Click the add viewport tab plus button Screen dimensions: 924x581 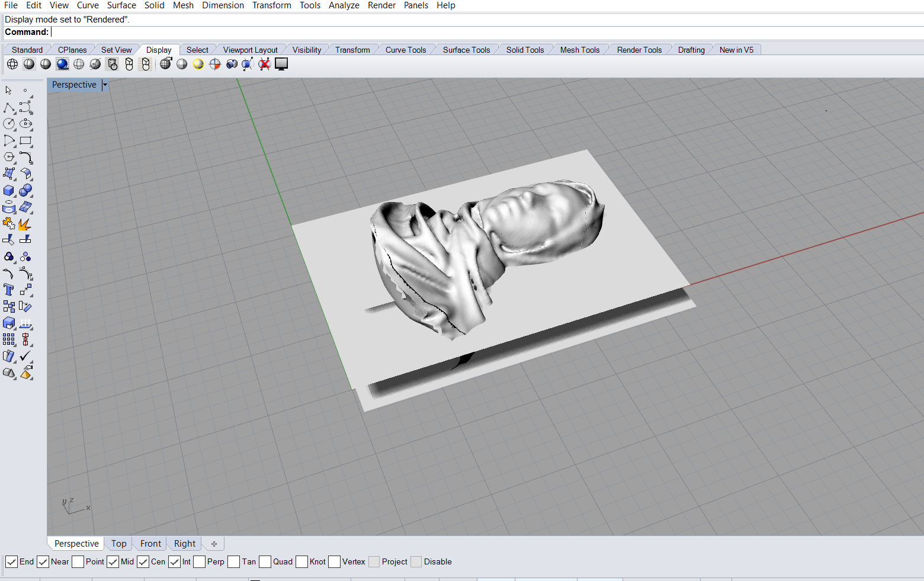(x=214, y=544)
